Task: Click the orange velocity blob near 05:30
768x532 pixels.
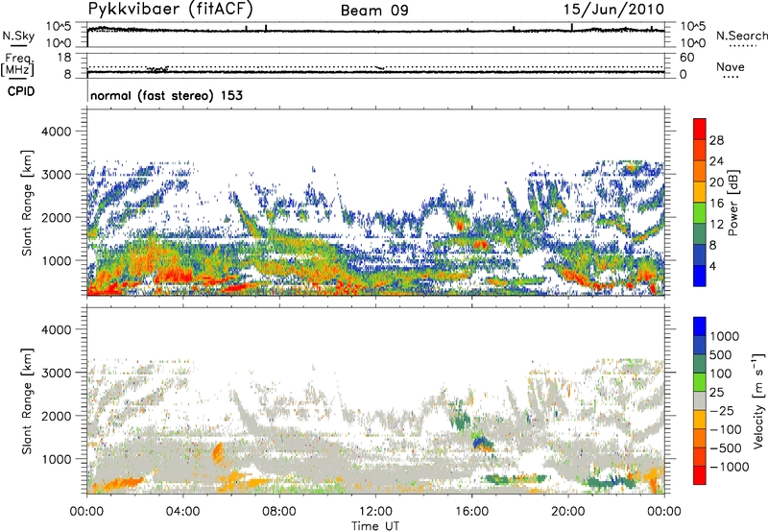Action: point(218,452)
